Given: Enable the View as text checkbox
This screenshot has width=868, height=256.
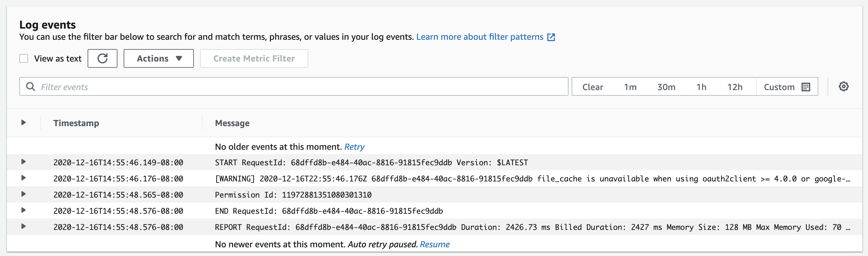Looking at the screenshot, I should pos(24,59).
